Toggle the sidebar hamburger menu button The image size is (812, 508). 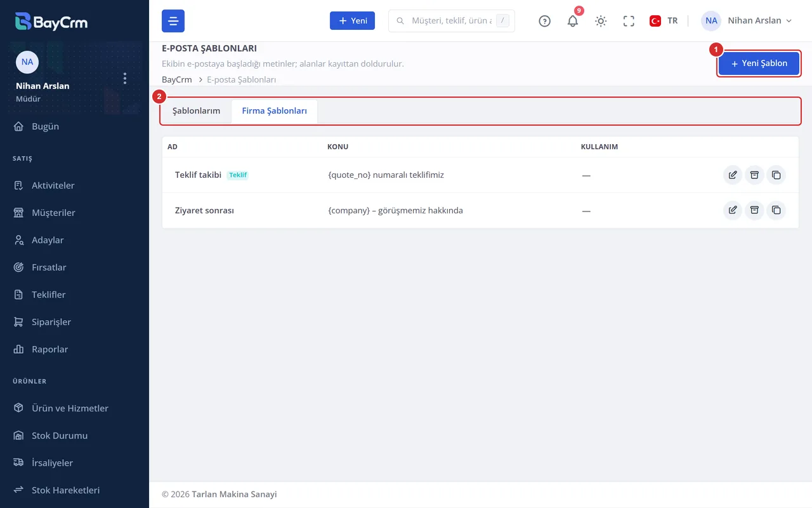tap(173, 21)
